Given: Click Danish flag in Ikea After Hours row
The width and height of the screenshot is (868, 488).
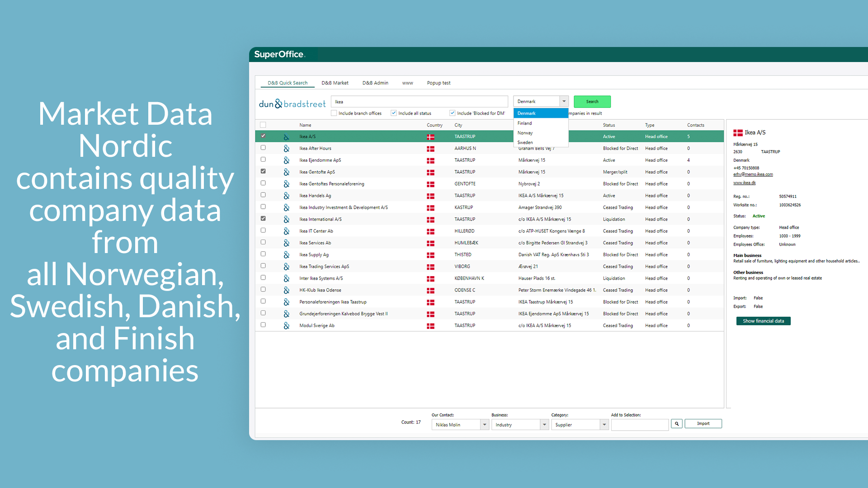Looking at the screenshot, I should [430, 149].
